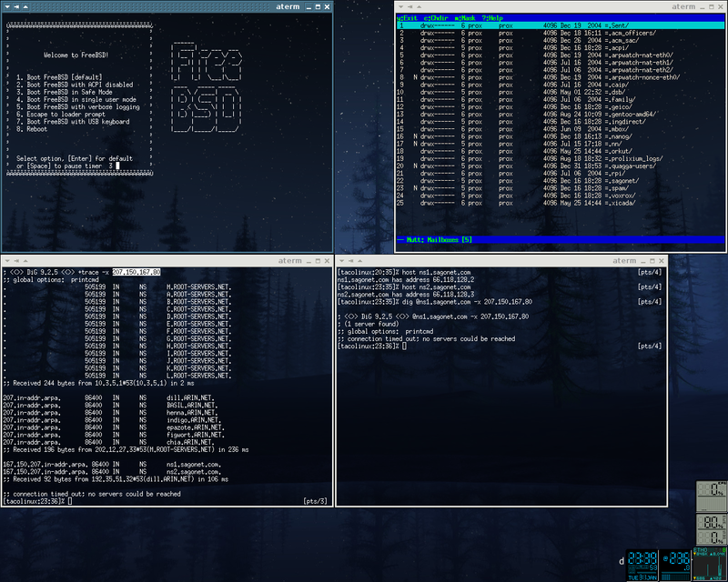Shade the dig +trace aterm window with the up arrow

(x=25, y=261)
